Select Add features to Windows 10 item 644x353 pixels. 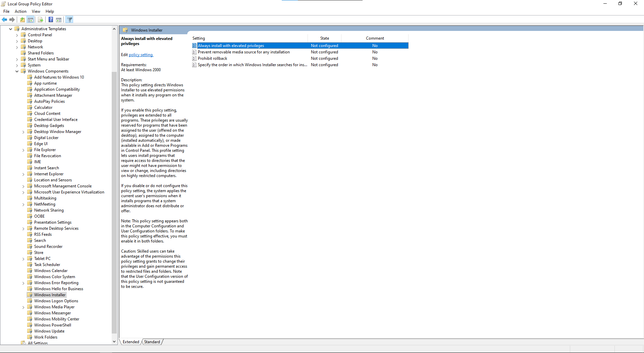59,77
